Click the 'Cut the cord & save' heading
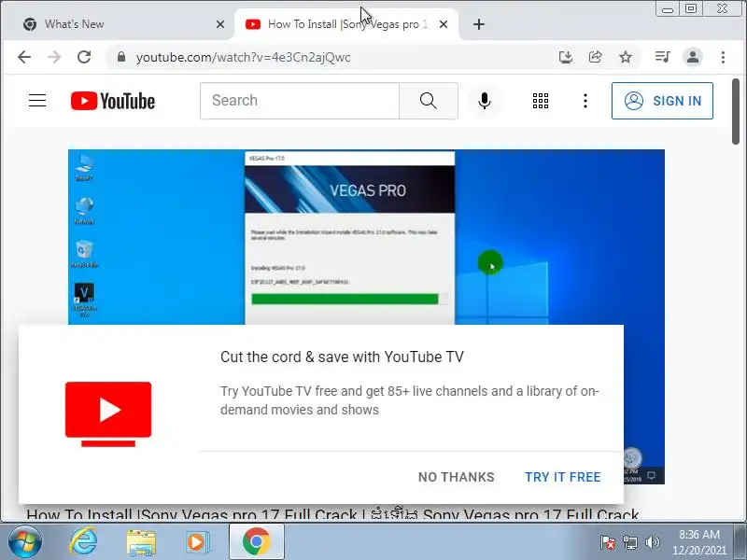747x560 pixels. (x=342, y=357)
